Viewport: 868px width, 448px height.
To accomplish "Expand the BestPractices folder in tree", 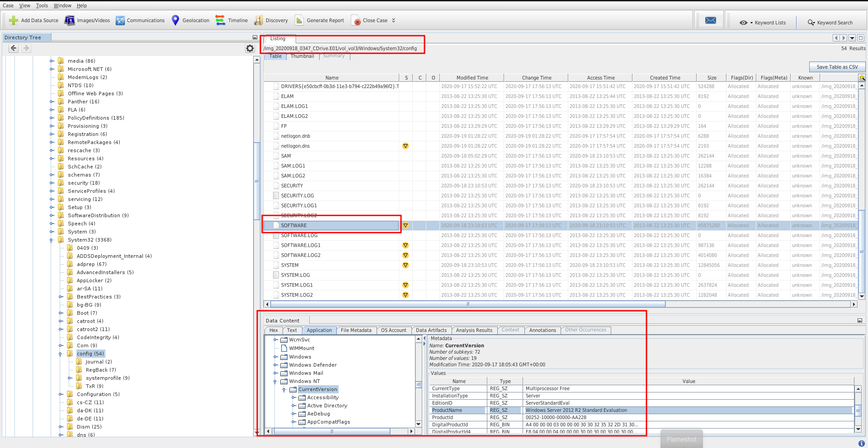I will coord(61,297).
